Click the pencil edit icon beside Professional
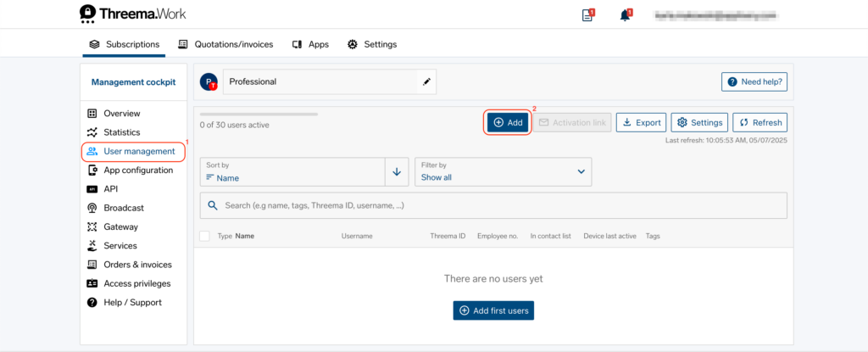The image size is (868, 352). click(426, 82)
